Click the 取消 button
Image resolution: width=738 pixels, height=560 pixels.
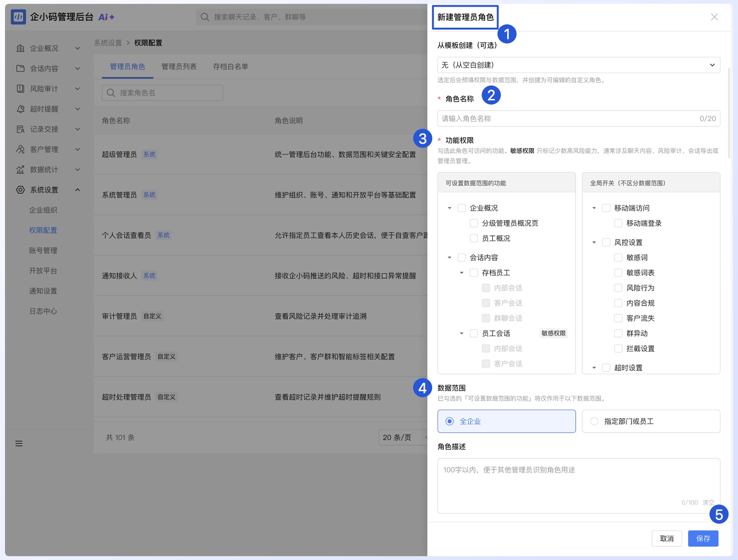click(667, 538)
